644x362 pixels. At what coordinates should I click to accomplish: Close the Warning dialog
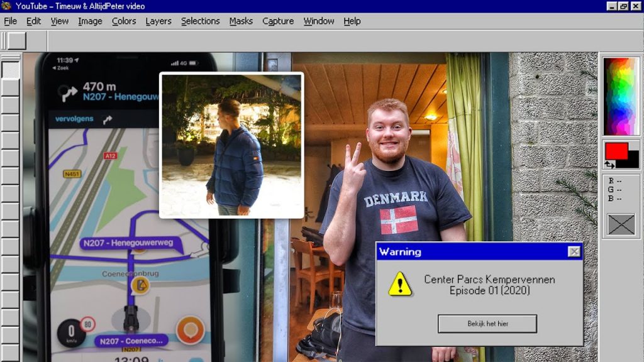[x=574, y=252]
